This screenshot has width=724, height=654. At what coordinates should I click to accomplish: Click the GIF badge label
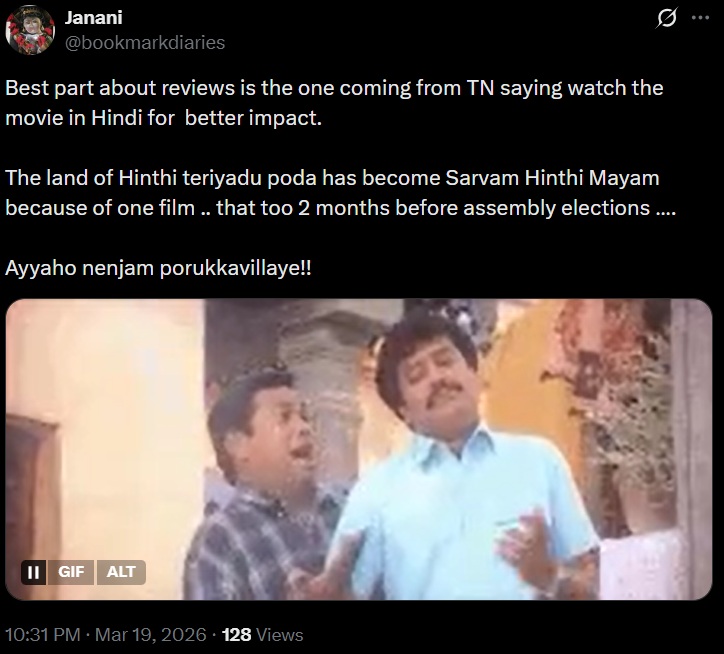coord(71,572)
